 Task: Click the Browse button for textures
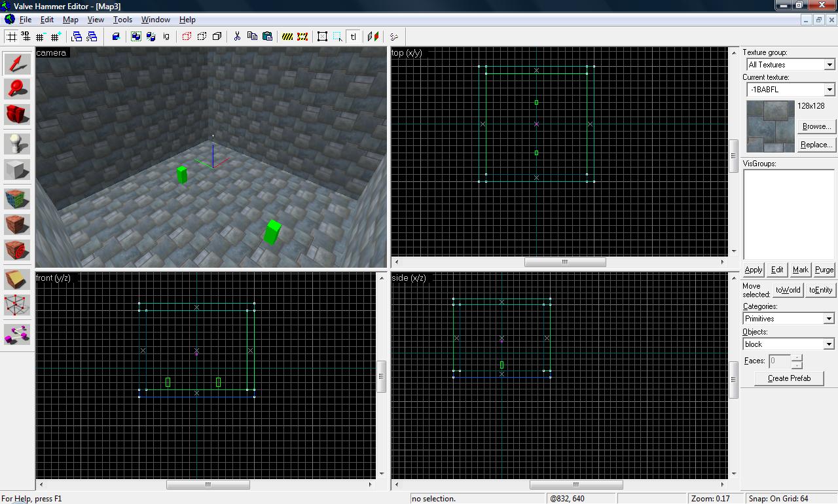(816, 126)
